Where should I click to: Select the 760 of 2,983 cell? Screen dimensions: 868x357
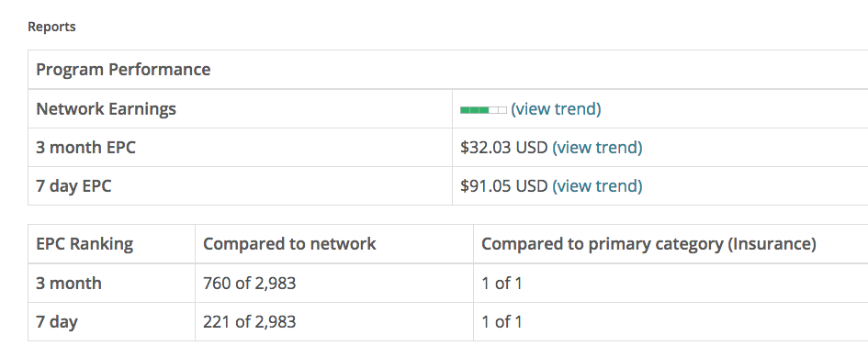coord(250,284)
